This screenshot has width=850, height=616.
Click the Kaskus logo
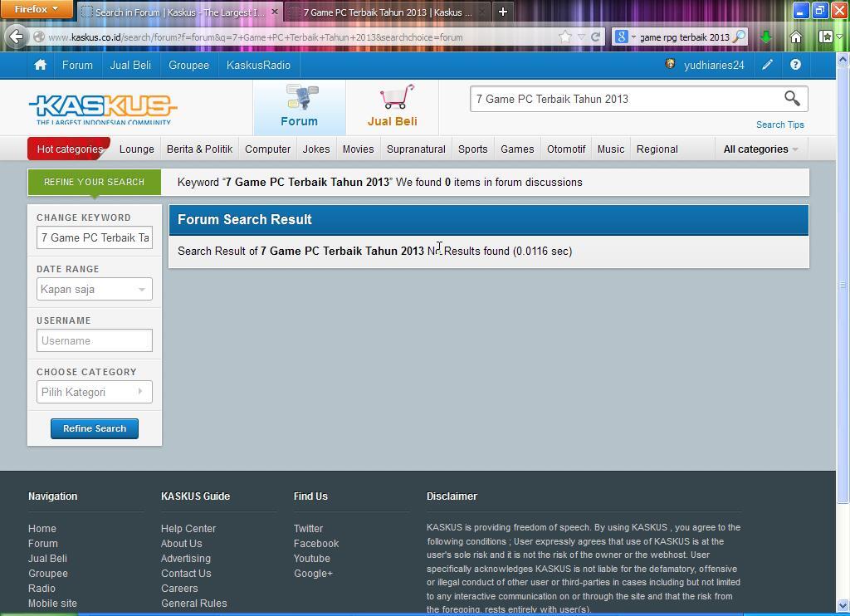pyautogui.click(x=103, y=110)
